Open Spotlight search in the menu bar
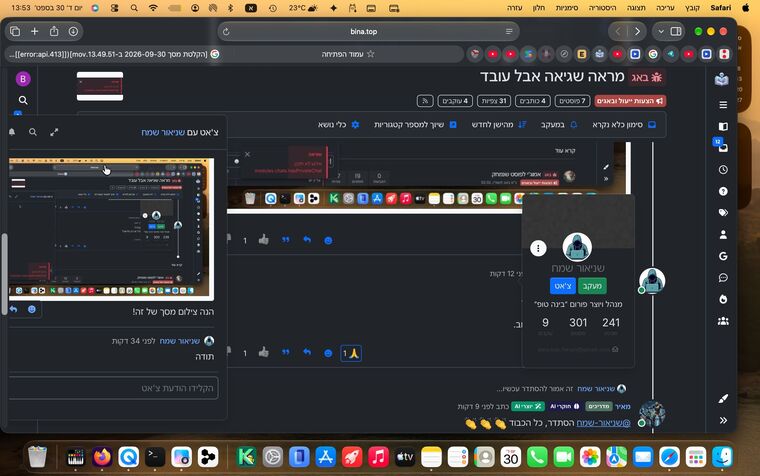This screenshot has width=760, height=476. pyautogui.click(x=134, y=8)
